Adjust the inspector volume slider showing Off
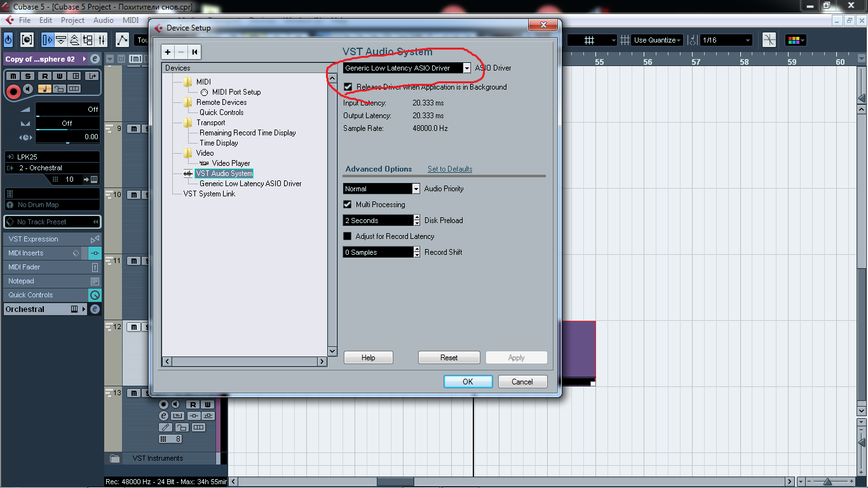The width and height of the screenshot is (868, 488). (x=67, y=110)
